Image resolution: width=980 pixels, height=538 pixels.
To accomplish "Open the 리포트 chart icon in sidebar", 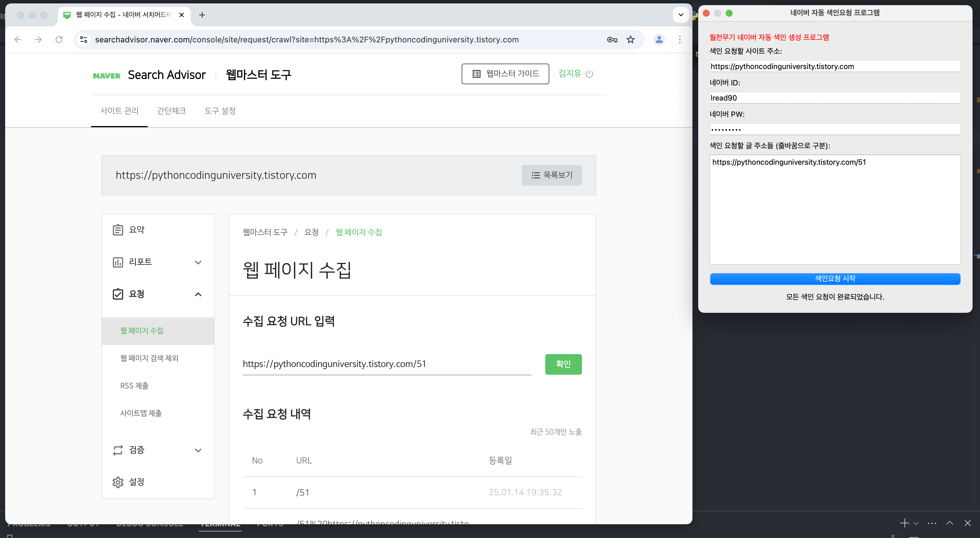I will pyautogui.click(x=118, y=262).
